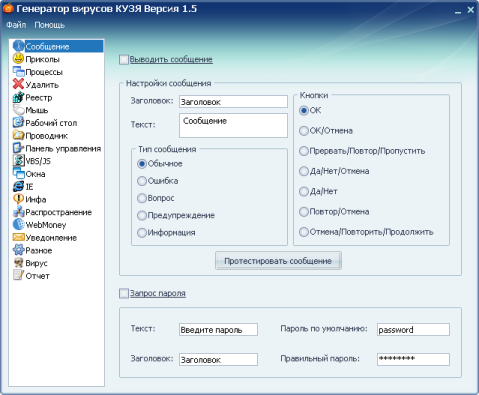Click the app icon in title bar

(8, 8)
